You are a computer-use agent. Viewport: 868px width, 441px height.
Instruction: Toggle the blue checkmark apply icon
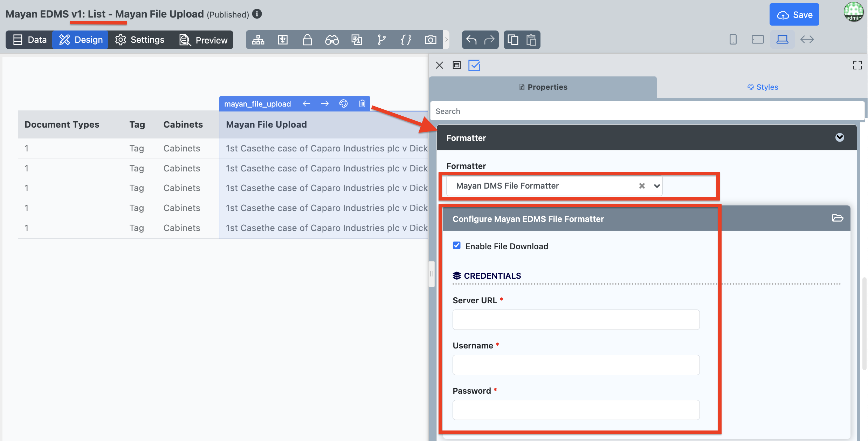474,65
